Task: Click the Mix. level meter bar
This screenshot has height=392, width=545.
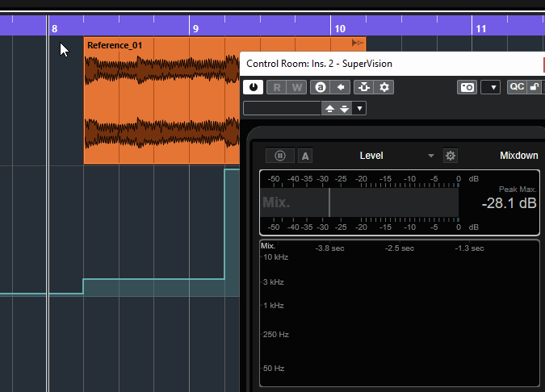Action: point(359,202)
